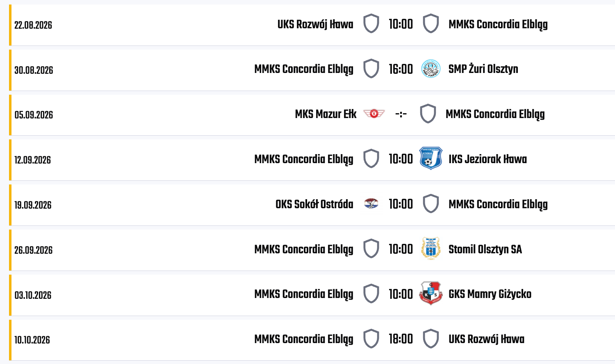615x364 pixels.
Task: Click the Stomil Olsztyn SA club crest
Action: pyautogui.click(x=431, y=248)
